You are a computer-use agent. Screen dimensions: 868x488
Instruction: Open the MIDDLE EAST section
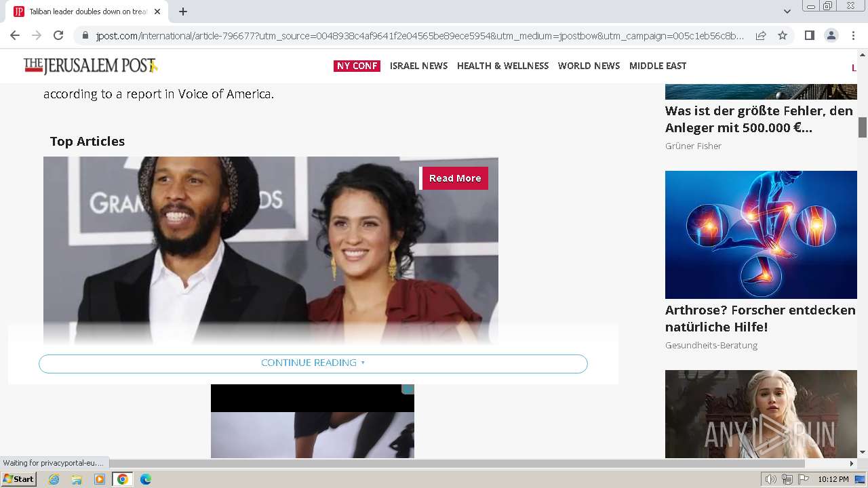[x=658, y=66]
